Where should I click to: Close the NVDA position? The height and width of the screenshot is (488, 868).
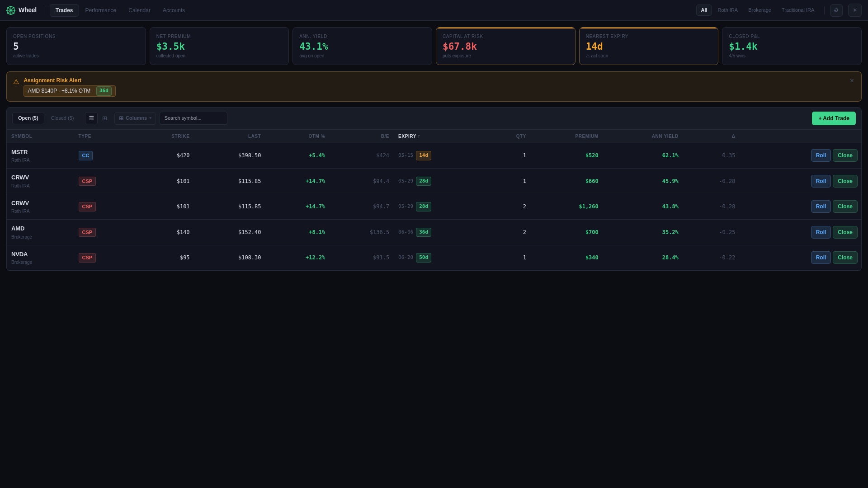pos(845,258)
